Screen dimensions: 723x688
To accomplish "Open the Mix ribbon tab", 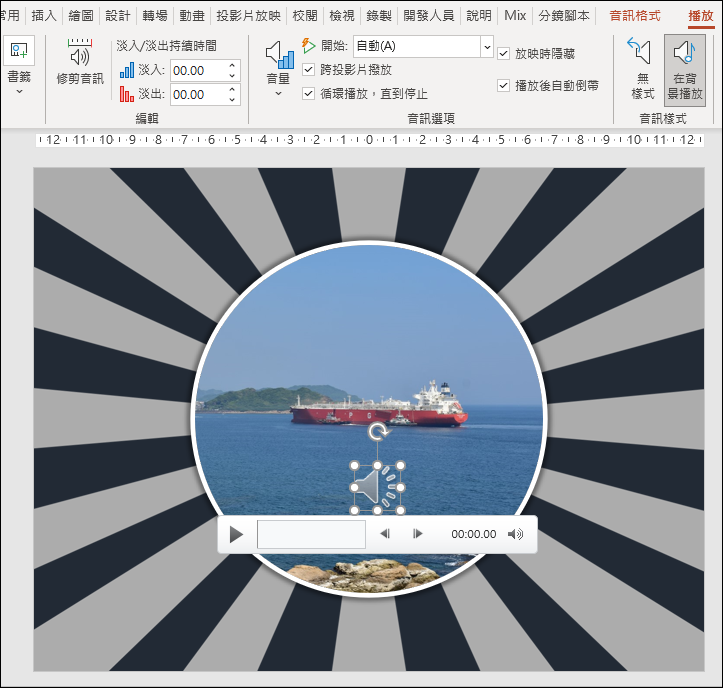I will (515, 16).
